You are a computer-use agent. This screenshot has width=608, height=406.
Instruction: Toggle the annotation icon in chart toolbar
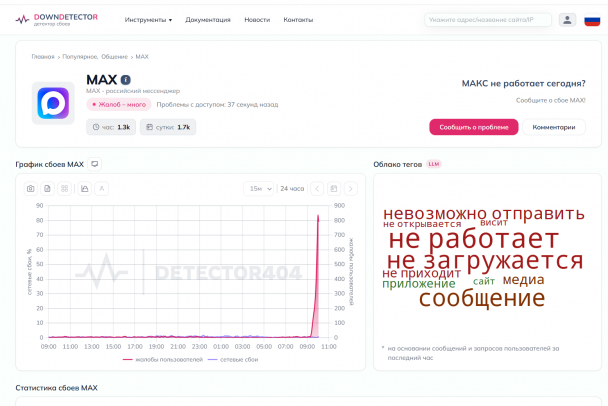101,188
